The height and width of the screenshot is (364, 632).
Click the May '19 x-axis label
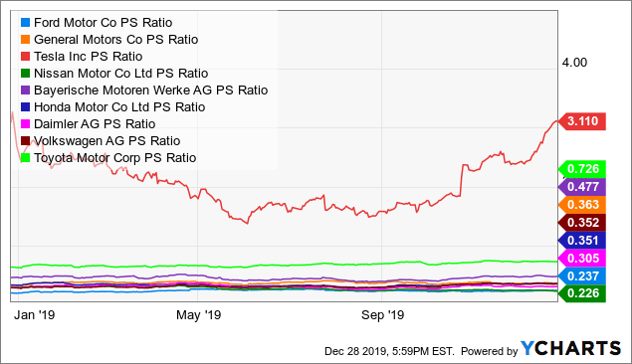pos(199,315)
